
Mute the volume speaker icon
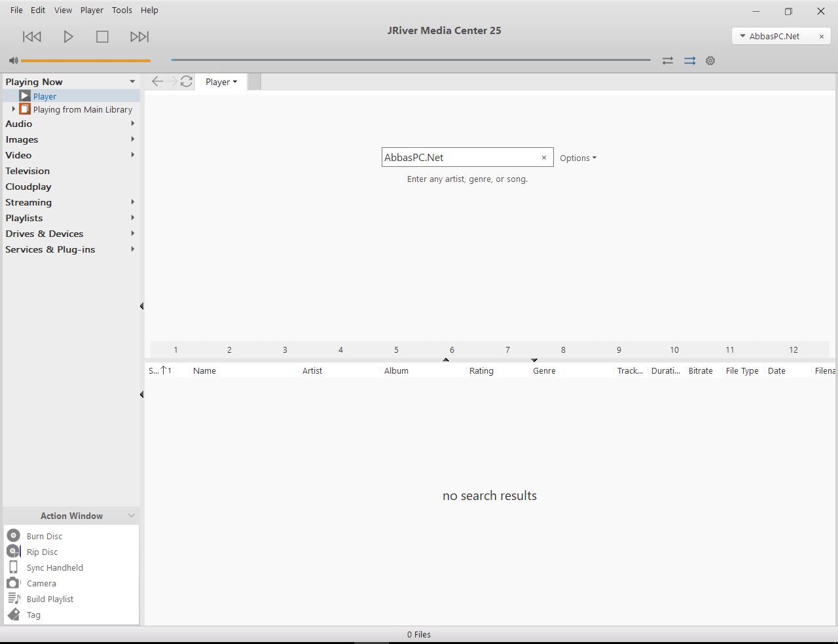13,60
